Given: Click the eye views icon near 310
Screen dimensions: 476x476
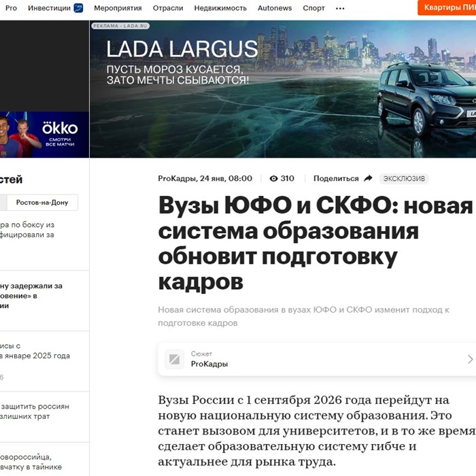Looking at the screenshot, I should (273, 178).
